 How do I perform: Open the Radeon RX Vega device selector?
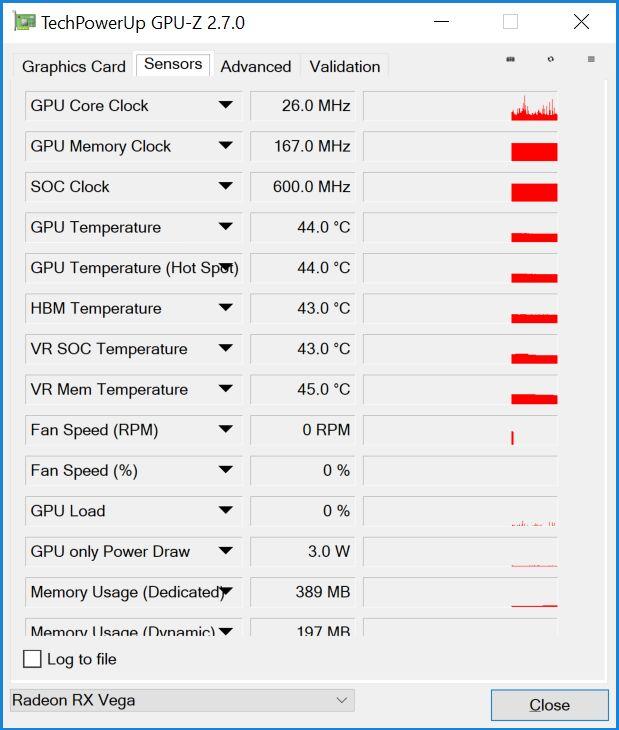coord(182,700)
